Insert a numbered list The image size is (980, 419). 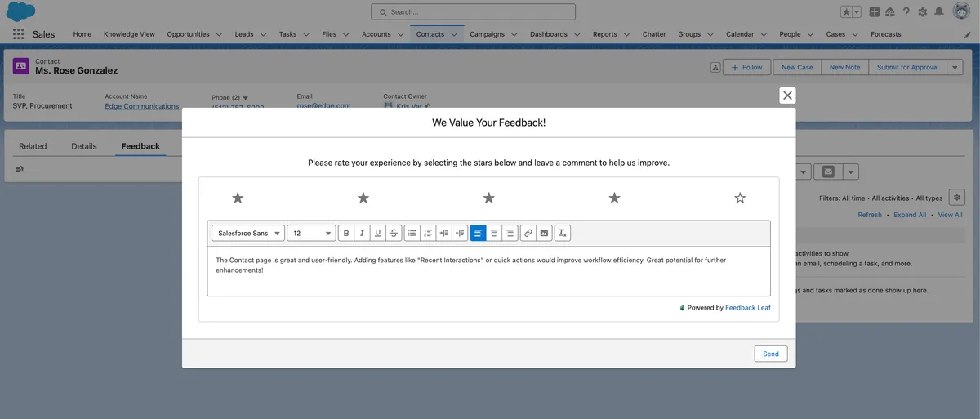click(x=428, y=233)
